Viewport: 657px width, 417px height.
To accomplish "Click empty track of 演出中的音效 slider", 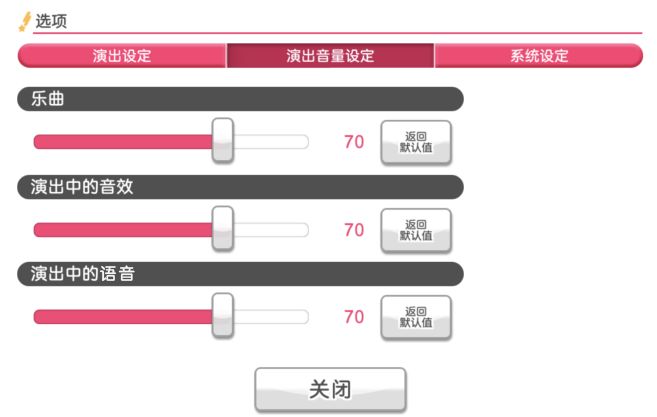I will (271, 230).
